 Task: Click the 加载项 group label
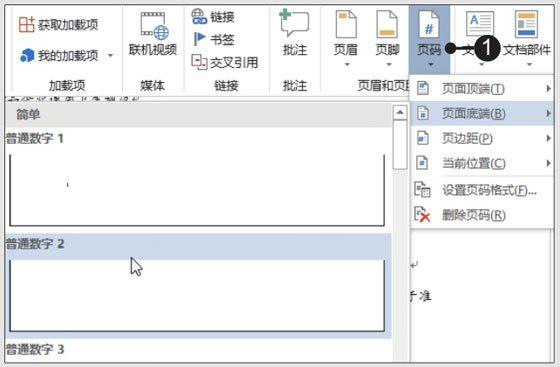(67, 86)
